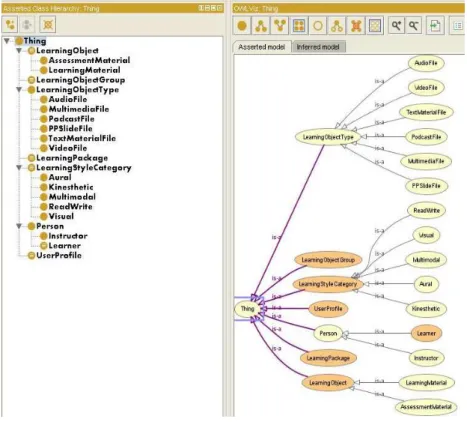
Task: Click the LearningStyleCategory graph node
Action: (x=328, y=284)
